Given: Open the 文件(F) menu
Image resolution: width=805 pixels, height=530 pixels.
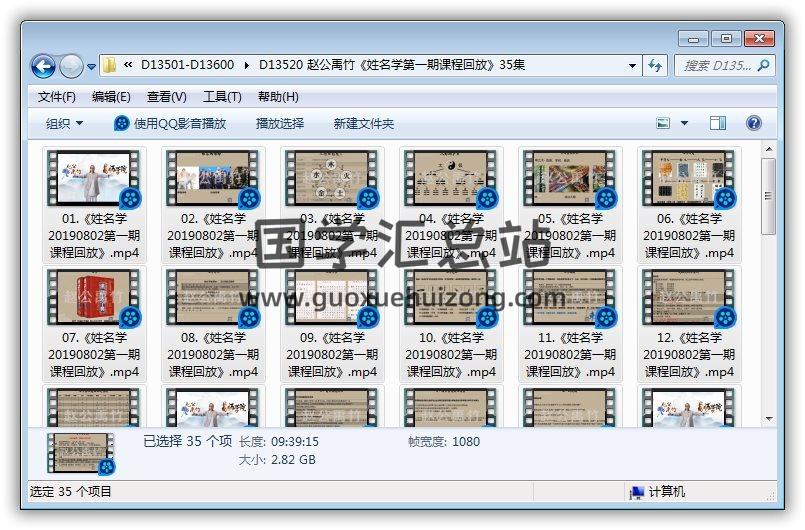Looking at the screenshot, I should (x=57, y=97).
